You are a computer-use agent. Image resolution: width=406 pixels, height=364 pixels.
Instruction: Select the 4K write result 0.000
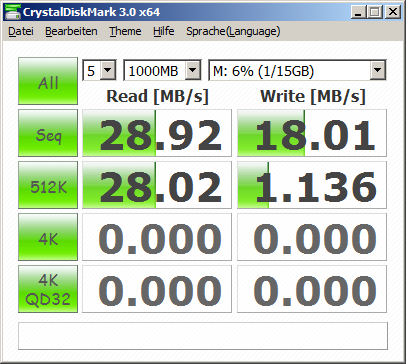tap(312, 237)
